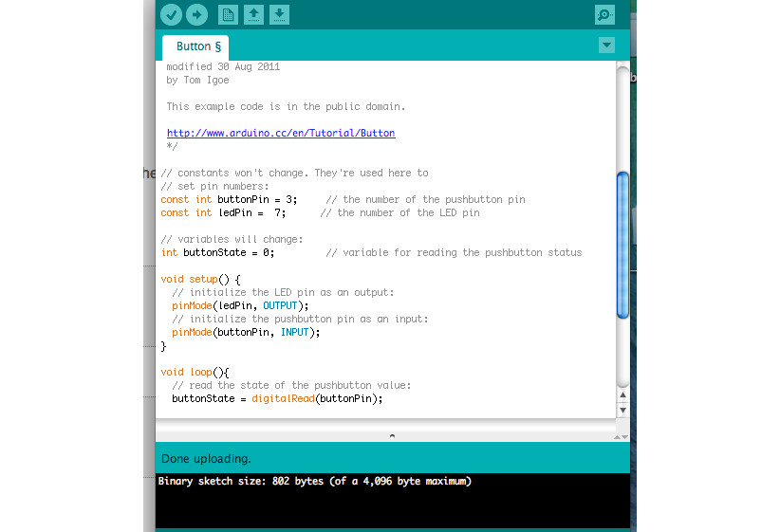Click the Verify checkmark button
780x532 pixels.
pyautogui.click(x=171, y=14)
